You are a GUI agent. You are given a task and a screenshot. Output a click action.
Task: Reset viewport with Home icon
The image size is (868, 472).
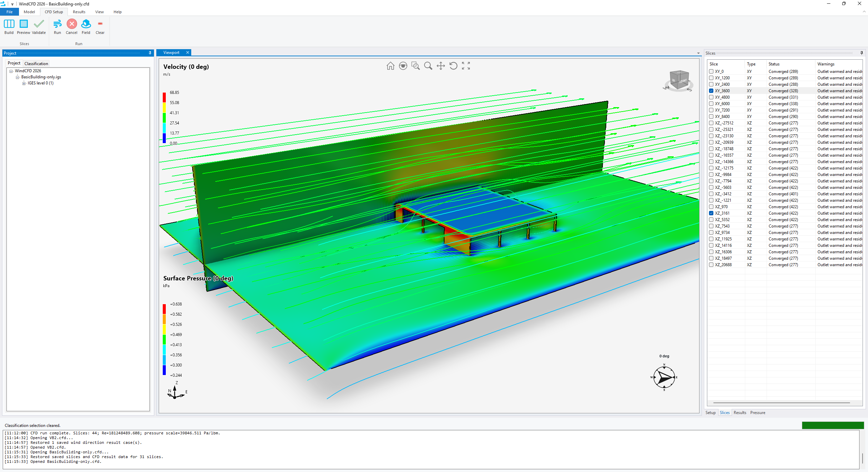click(390, 66)
